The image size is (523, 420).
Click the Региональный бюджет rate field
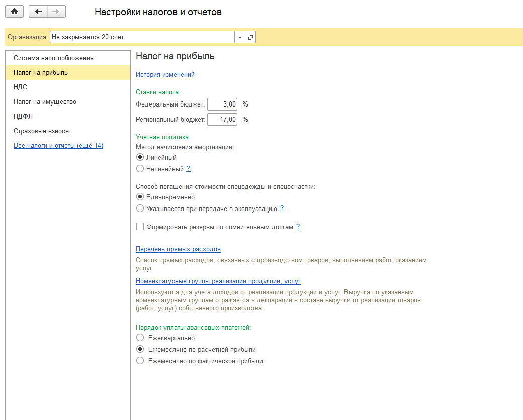[x=222, y=120]
